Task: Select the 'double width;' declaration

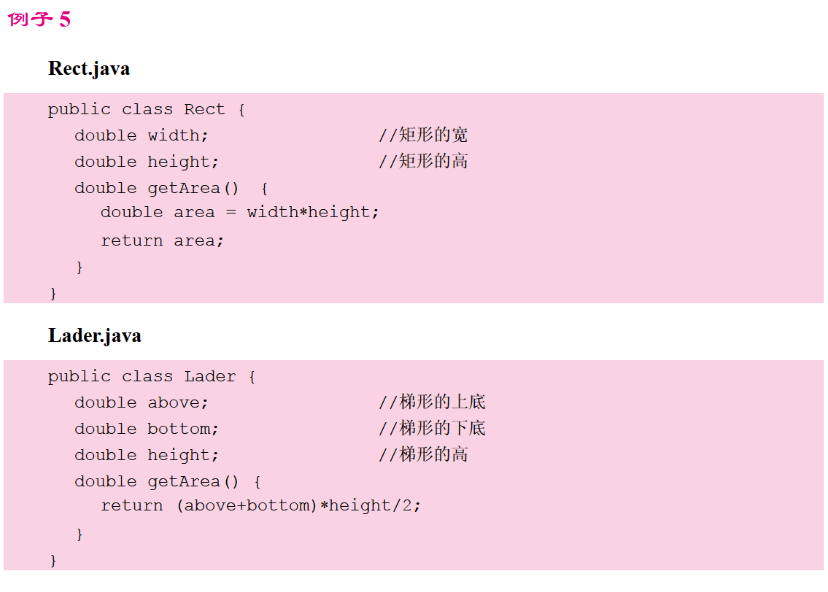Action: (141, 135)
